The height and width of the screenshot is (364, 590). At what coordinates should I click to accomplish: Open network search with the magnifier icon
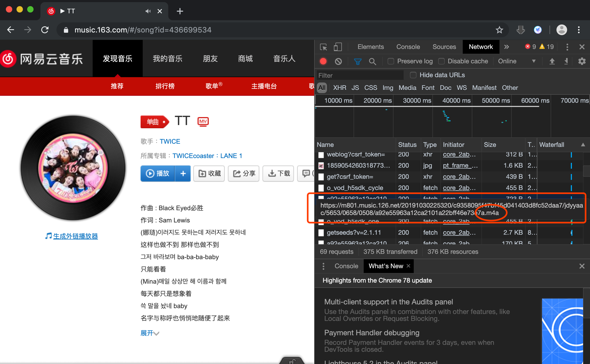click(372, 61)
